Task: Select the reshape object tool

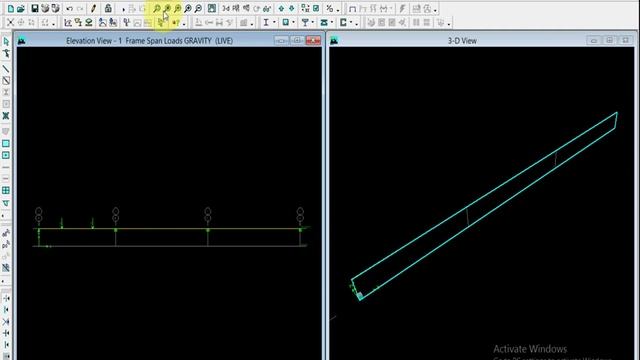Action: click(6, 53)
